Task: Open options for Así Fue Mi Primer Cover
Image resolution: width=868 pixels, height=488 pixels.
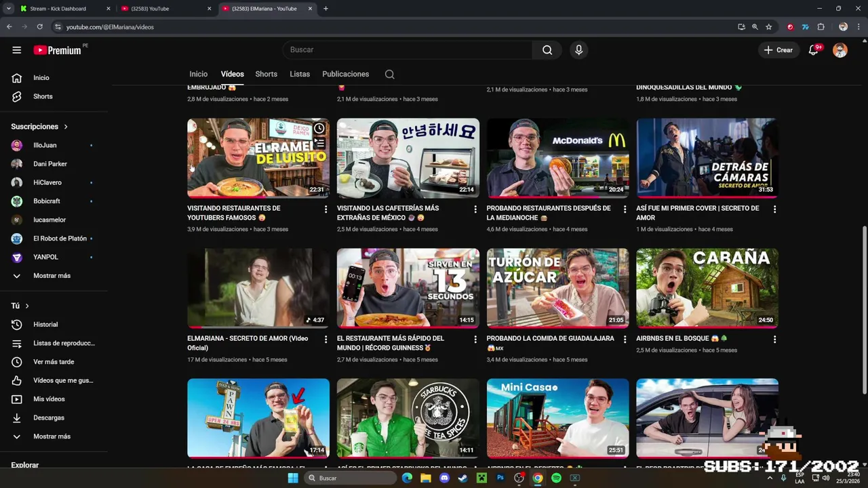Action: [x=774, y=209]
